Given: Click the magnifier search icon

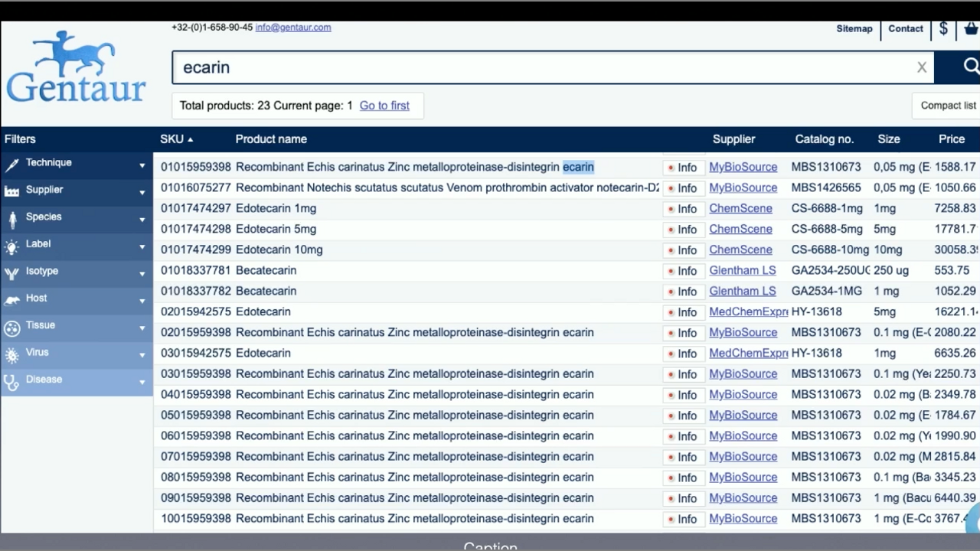Looking at the screenshot, I should (x=970, y=67).
